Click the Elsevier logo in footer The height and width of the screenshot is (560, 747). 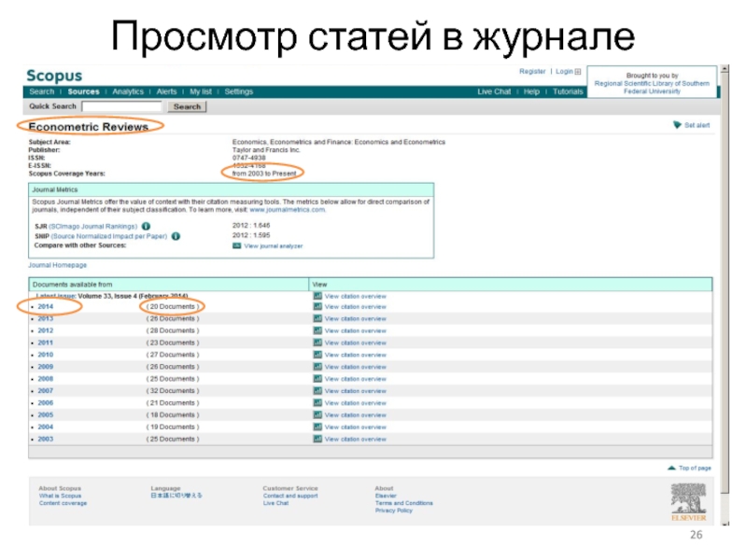(x=688, y=502)
